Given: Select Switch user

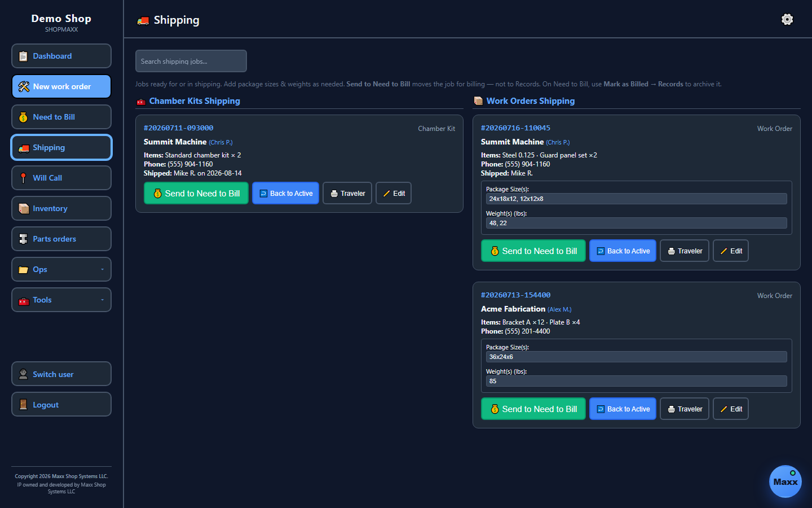Looking at the screenshot, I should pos(61,374).
